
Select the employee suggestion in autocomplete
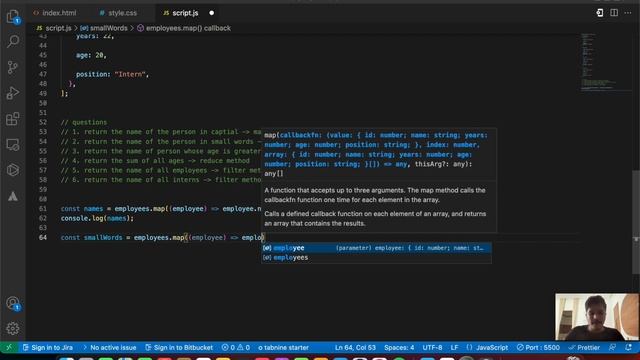376,248
